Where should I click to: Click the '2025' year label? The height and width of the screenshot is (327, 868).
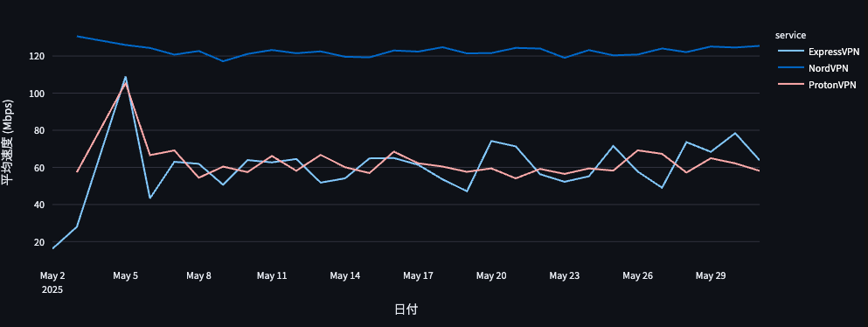point(52,289)
